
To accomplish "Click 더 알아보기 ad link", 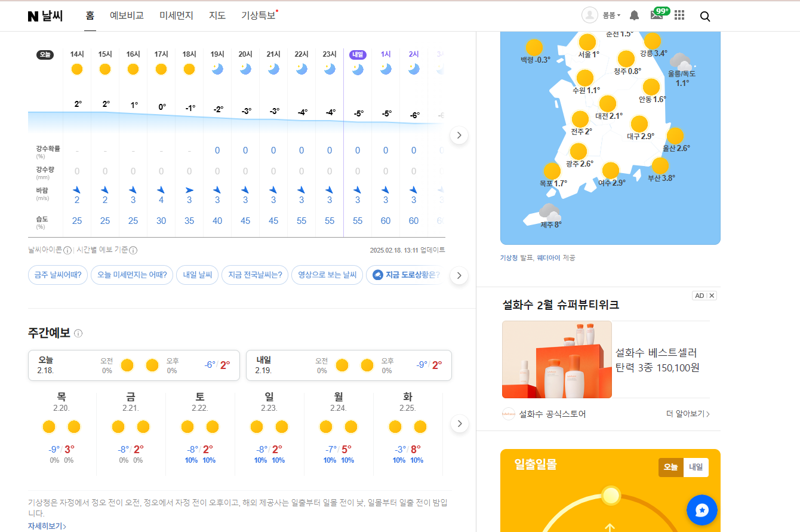I will coord(688,414).
